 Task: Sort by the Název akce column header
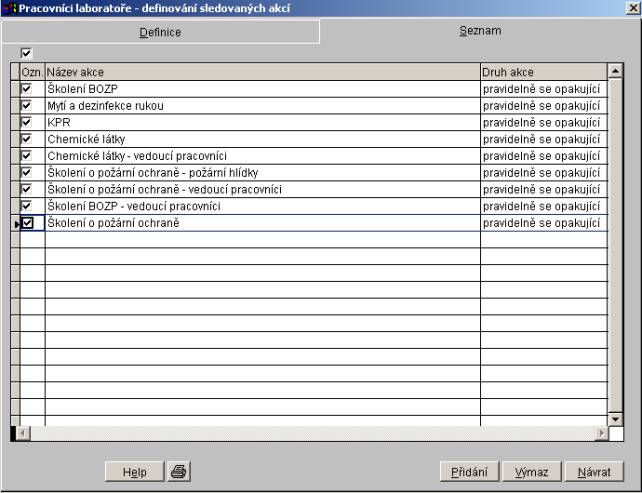click(x=262, y=72)
